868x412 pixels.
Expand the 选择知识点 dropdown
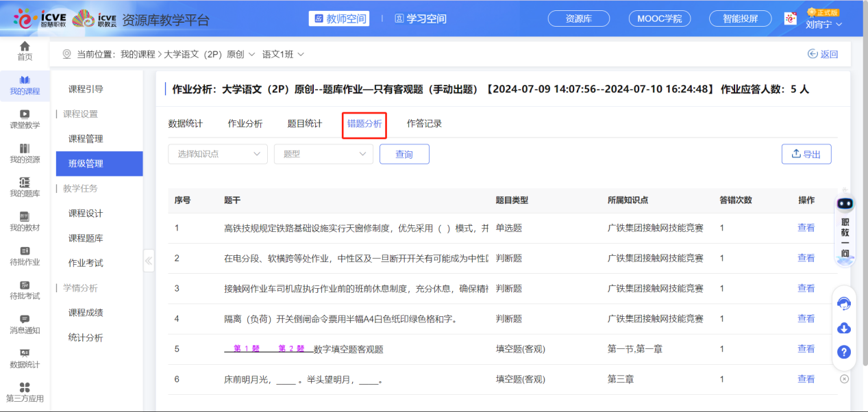(x=218, y=154)
